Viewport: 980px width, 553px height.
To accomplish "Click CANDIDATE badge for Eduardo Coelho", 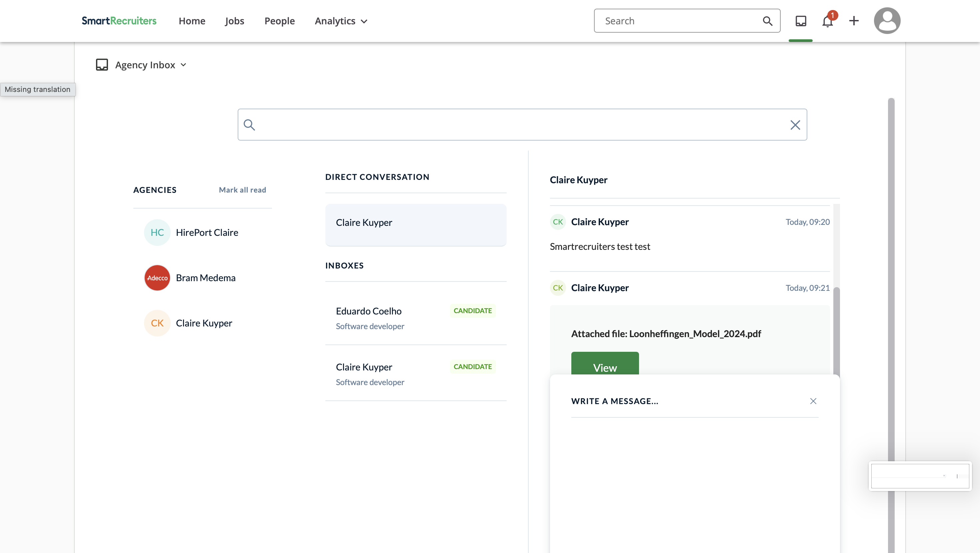I will (x=473, y=311).
